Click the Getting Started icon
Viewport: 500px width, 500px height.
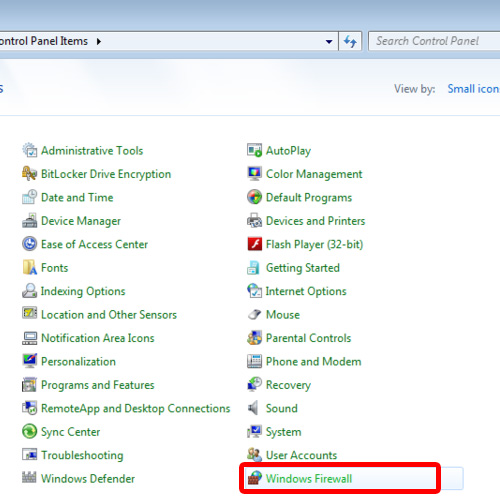[254, 267]
